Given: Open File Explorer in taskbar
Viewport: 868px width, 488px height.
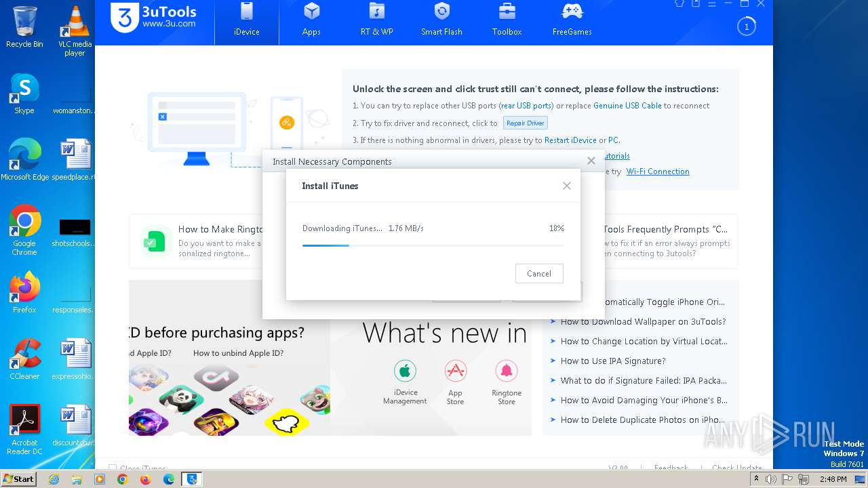Looking at the screenshot, I should 77,479.
